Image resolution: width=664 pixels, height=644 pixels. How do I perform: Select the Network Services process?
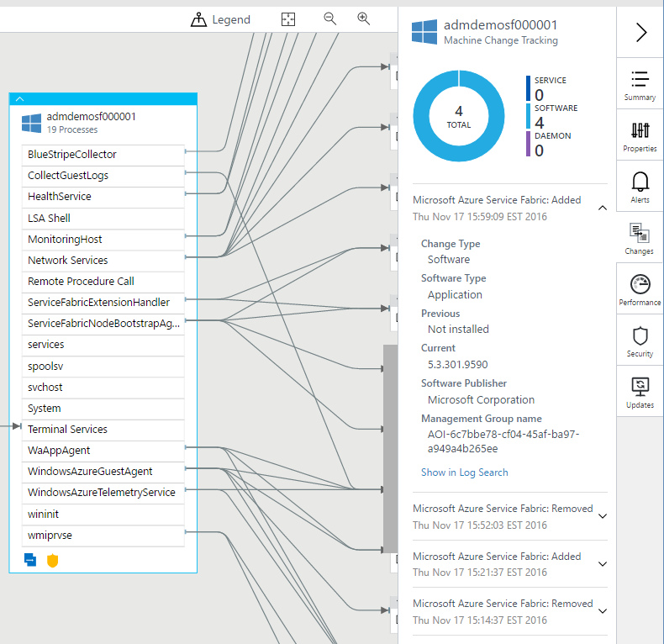click(x=103, y=260)
